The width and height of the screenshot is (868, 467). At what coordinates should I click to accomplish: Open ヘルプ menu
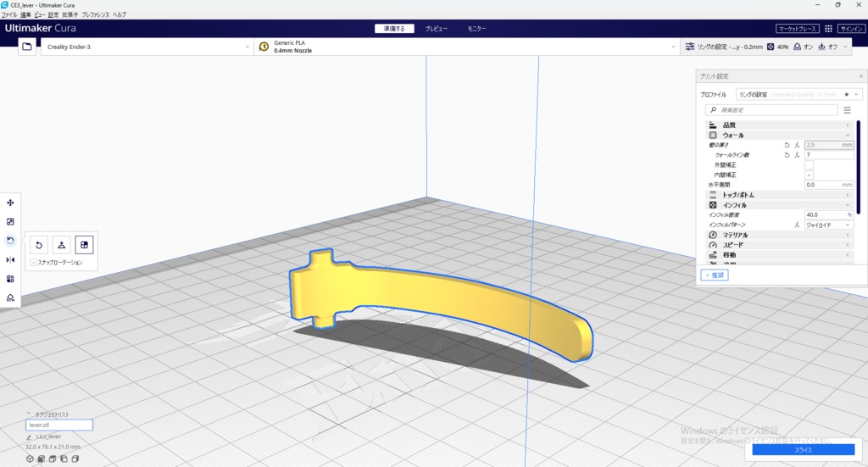click(x=119, y=15)
